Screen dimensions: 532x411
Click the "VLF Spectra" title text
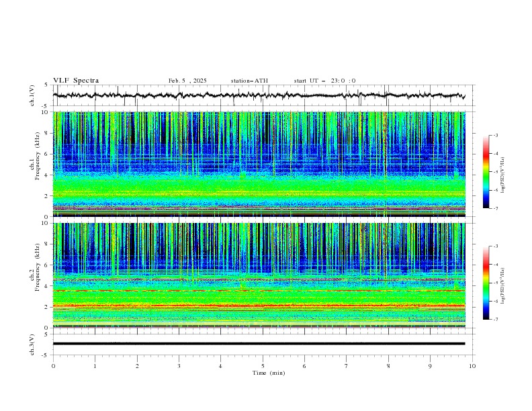[x=76, y=81]
